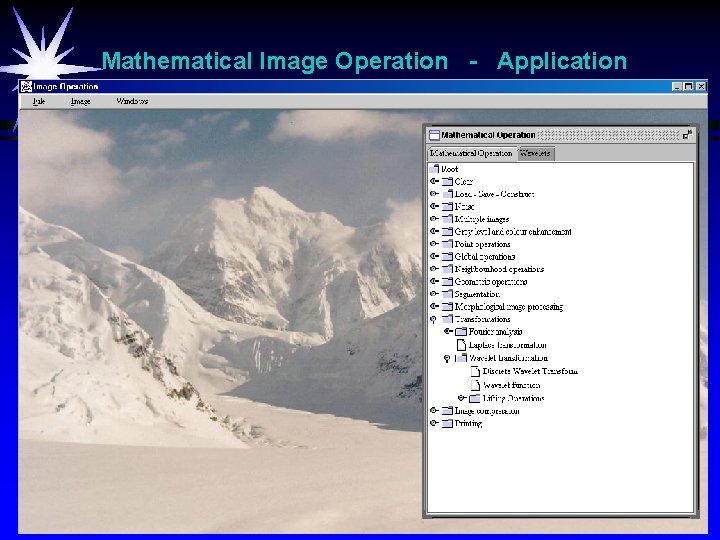The width and height of the screenshot is (720, 540).
Task: Select 'Multiple images' tree label
Action: (x=482, y=219)
